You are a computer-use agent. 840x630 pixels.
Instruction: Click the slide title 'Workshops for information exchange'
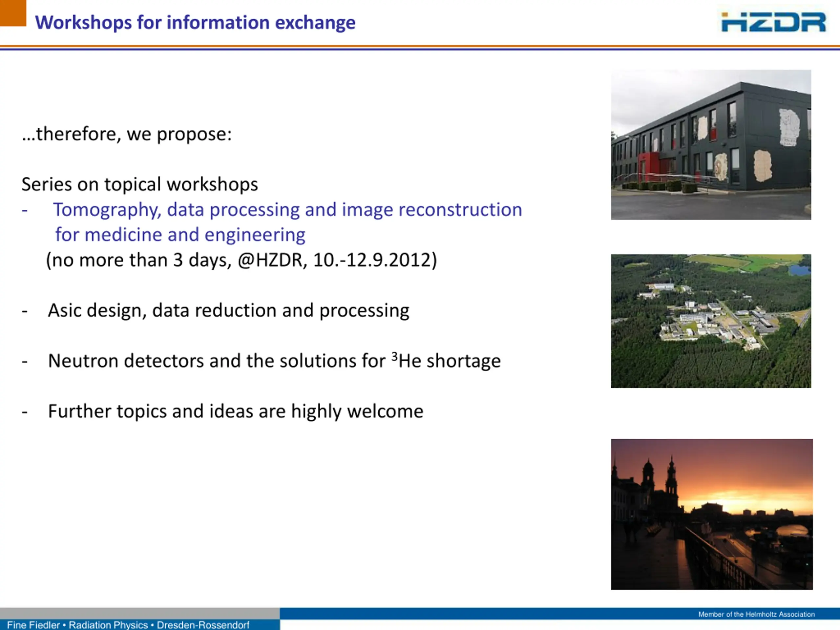point(195,23)
